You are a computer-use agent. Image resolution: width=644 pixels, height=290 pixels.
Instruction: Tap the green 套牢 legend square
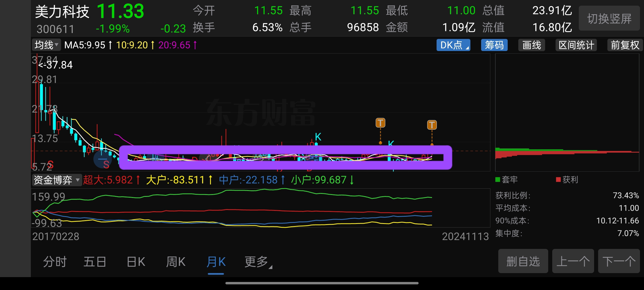click(498, 180)
